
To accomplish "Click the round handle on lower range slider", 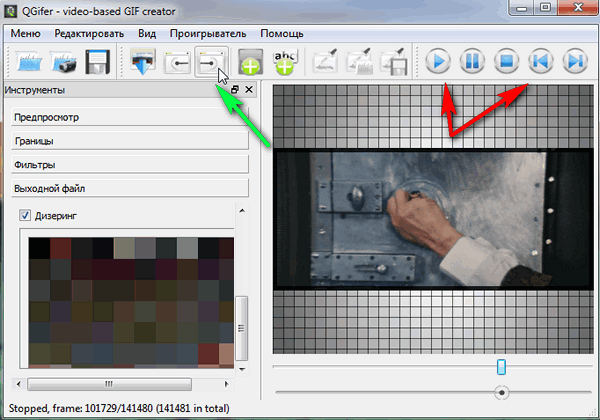I will click(x=502, y=392).
